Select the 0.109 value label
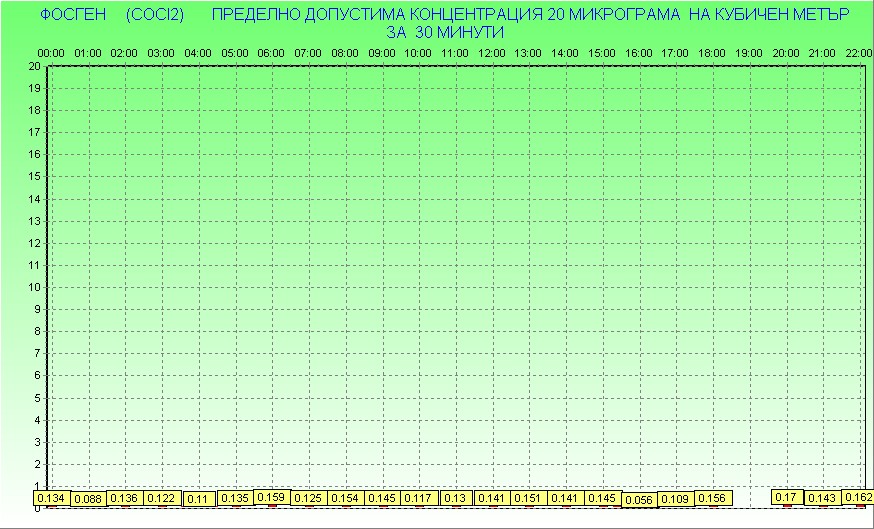 (676, 499)
